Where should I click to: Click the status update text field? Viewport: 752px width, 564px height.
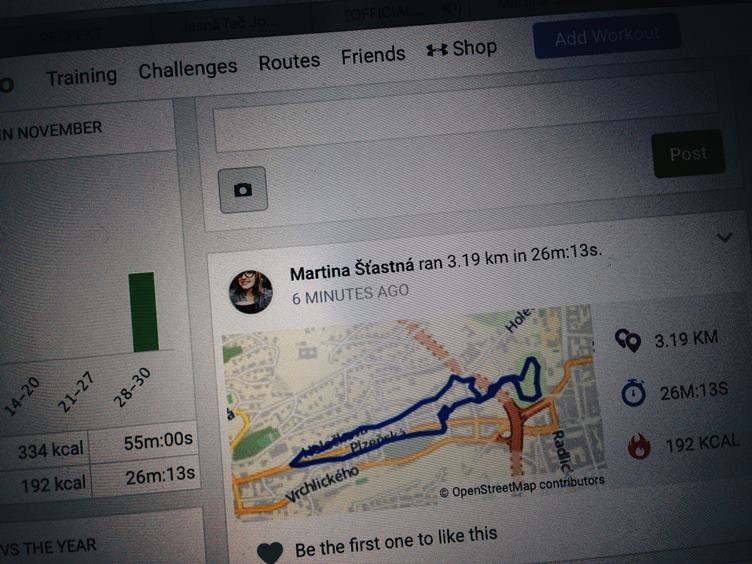tap(465, 113)
